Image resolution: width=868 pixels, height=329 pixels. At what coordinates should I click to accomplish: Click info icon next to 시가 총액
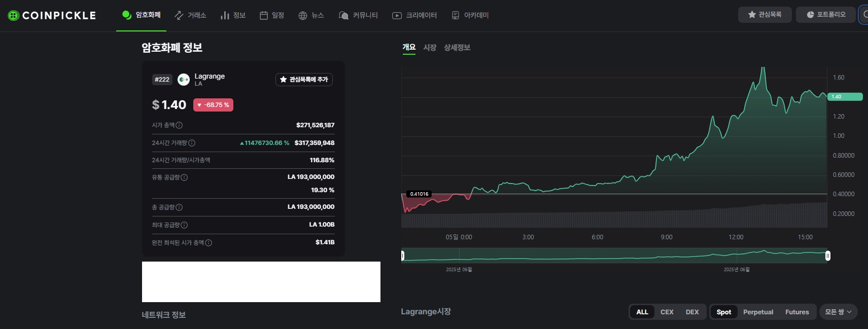(x=179, y=125)
